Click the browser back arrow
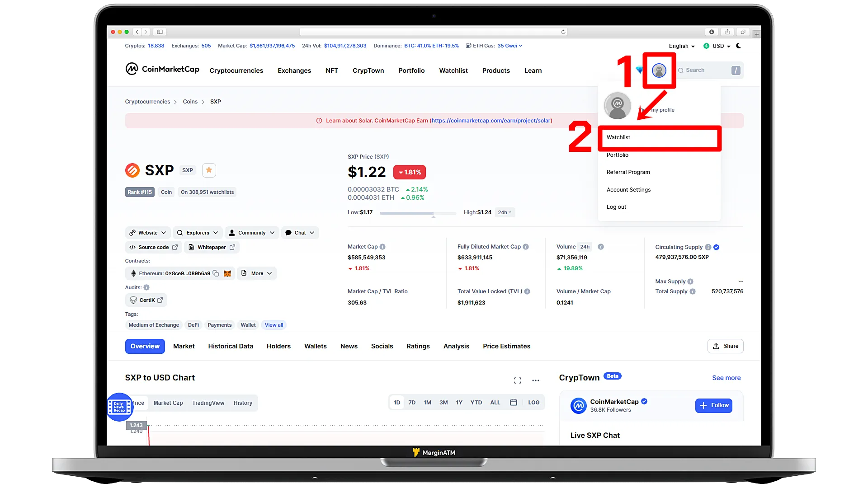This screenshot has height=488, width=868. [137, 32]
